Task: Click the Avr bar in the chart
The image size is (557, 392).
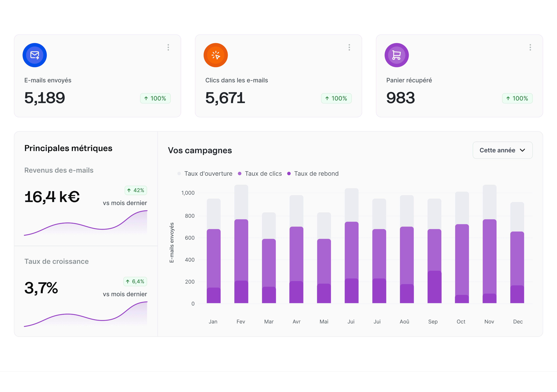Action: (x=296, y=249)
